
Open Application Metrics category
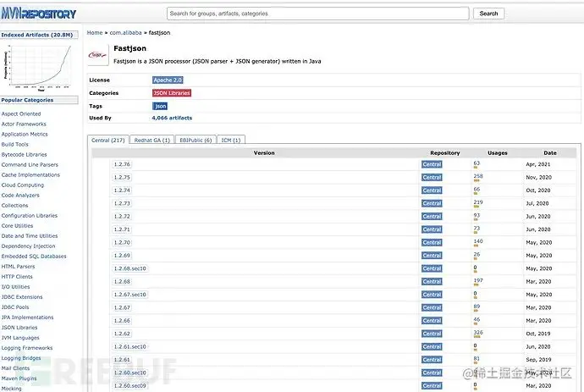(25, 134)
